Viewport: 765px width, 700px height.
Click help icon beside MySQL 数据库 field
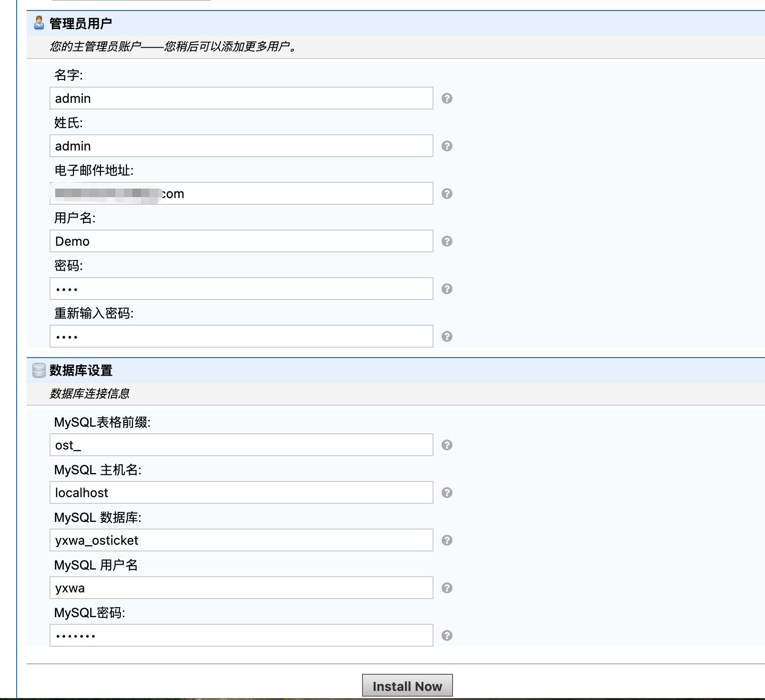pyautogui.click(x=447, y=540)
